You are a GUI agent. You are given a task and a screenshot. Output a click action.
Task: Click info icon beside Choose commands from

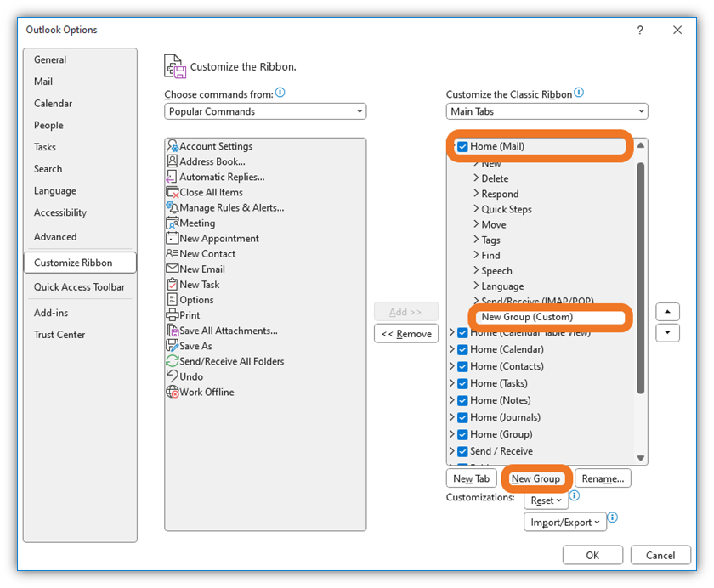280,93
